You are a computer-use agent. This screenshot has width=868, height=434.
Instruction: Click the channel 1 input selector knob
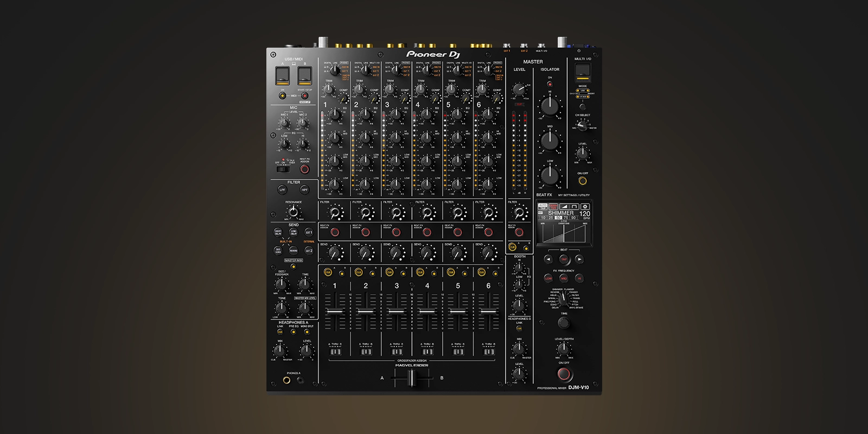[x=335, y=70]
